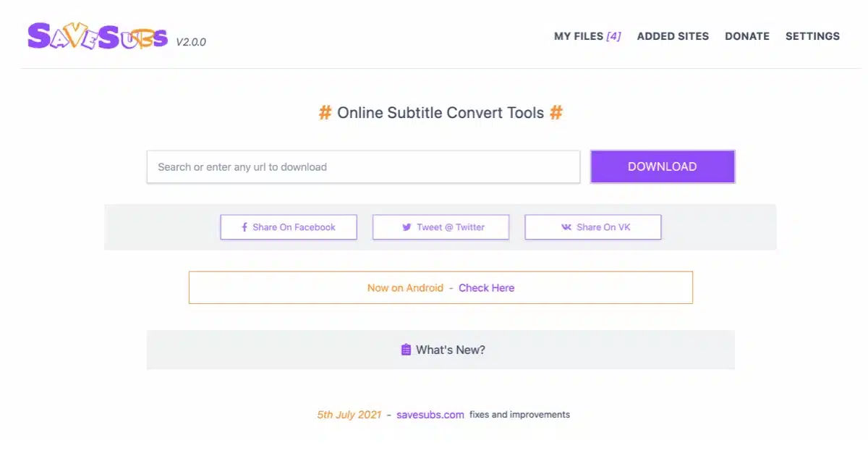Image resolution: width=868 pixels, height=456 pixels.
Task: Click the orange hash icon right of heading
Action: 556,113
